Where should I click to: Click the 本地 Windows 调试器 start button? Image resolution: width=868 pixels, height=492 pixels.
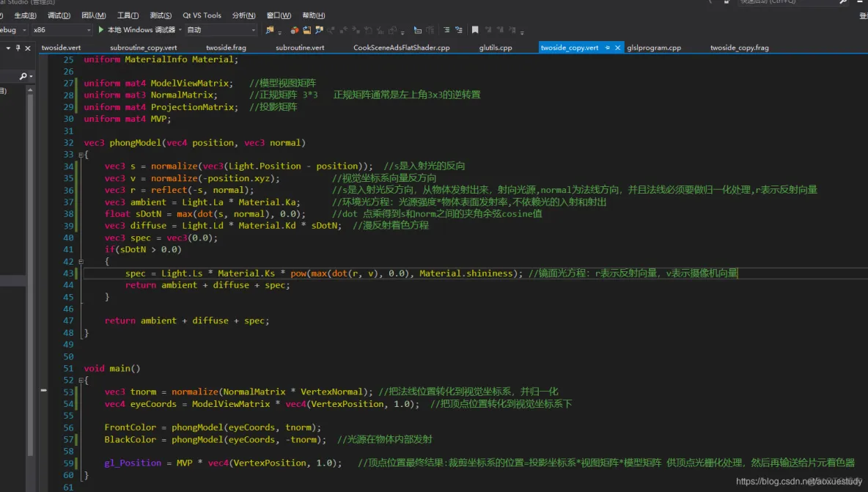[x=137, y=30]
